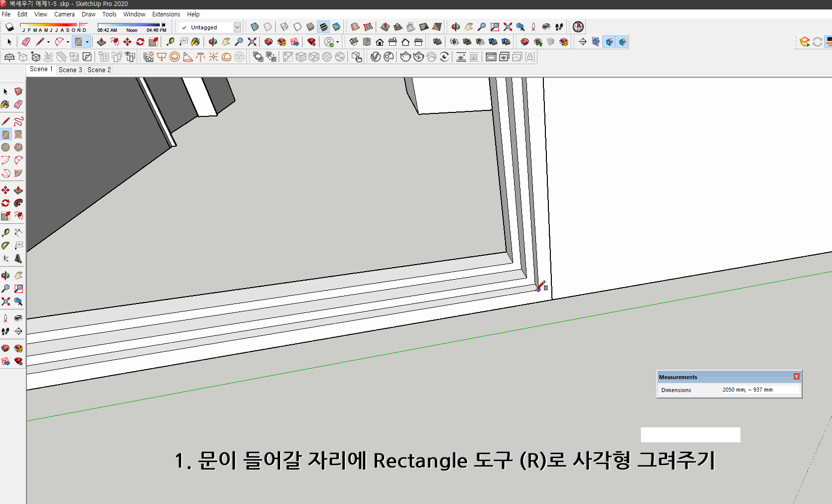This screenshot has width=832, height=504.
Task: Open the Untagged tag dropdown
Action: point(237,27)
